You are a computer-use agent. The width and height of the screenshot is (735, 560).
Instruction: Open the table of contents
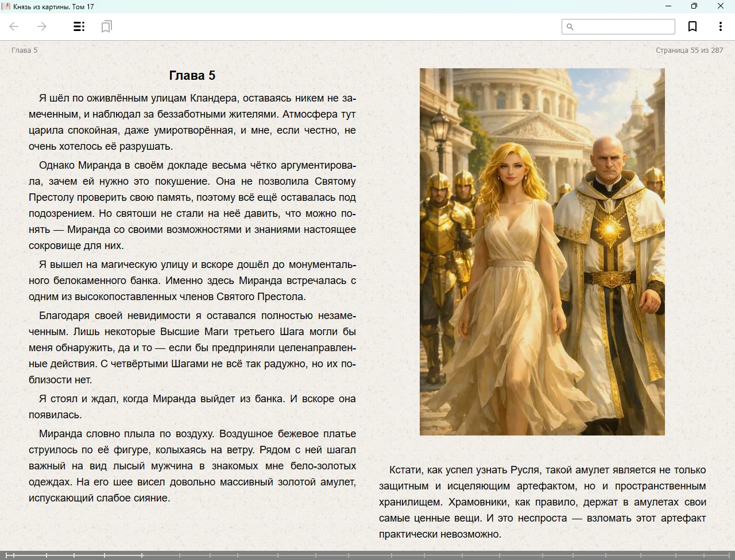point(79,26)
